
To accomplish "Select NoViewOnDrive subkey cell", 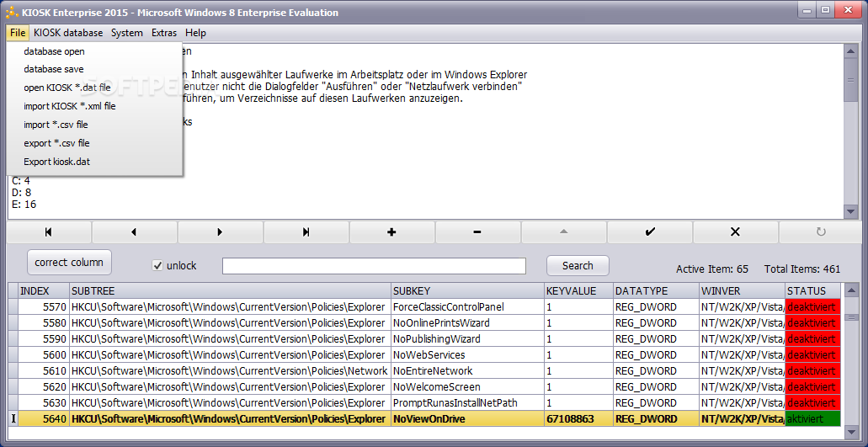I will pos(468,418).
